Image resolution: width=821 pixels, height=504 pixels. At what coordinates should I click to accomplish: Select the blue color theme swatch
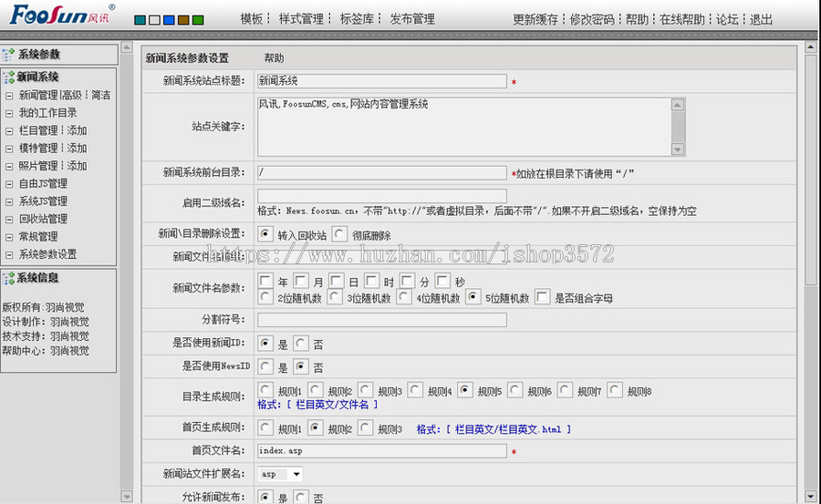coord(169,20)
